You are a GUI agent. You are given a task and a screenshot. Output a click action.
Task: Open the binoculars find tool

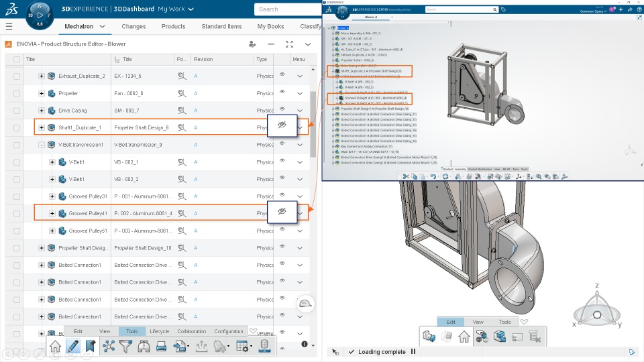pyautogui.click(x=144, y=347)
